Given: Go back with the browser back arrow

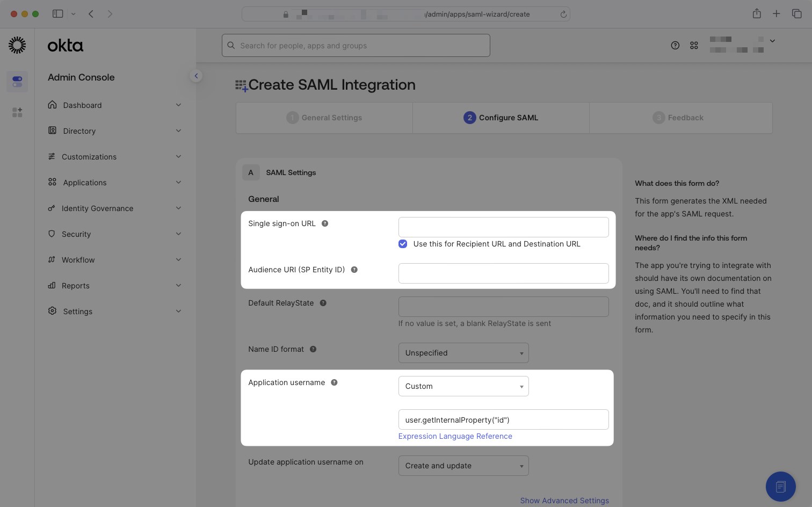Looking at the screenshot, I should [x=91, y=14].
